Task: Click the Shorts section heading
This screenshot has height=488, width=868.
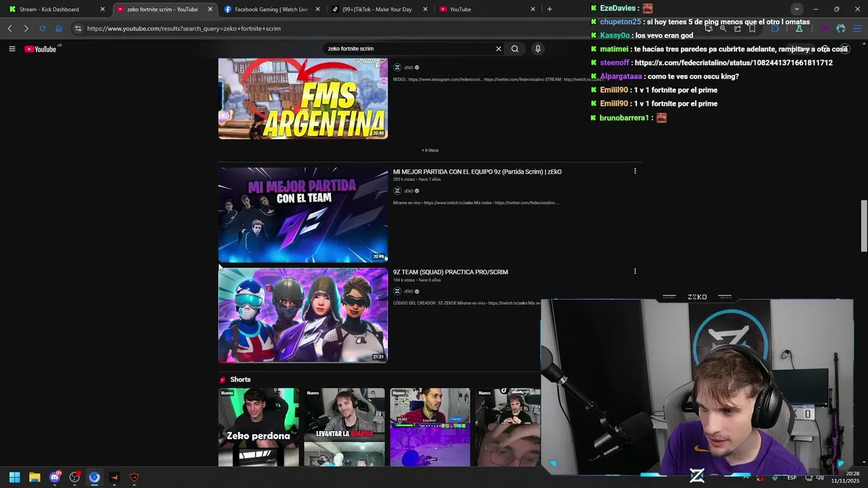Action: (x=240, y=380)
